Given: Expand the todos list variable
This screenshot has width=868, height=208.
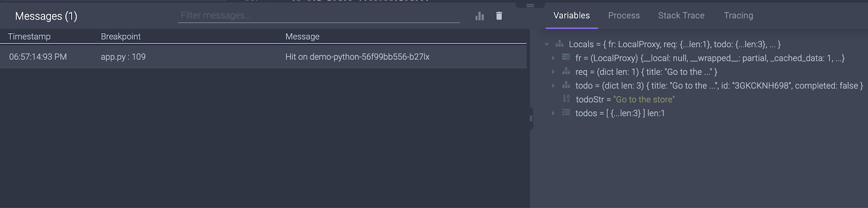Looking at the screenshot, I should point(553,113).
